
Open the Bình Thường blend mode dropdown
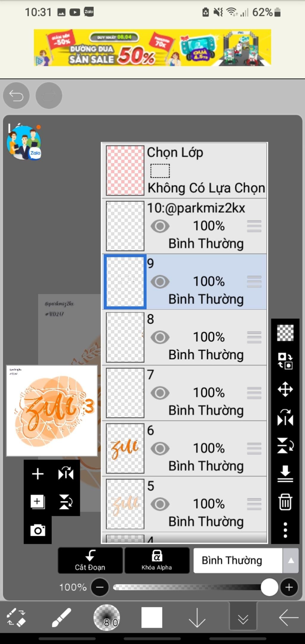tap(238, 560)
